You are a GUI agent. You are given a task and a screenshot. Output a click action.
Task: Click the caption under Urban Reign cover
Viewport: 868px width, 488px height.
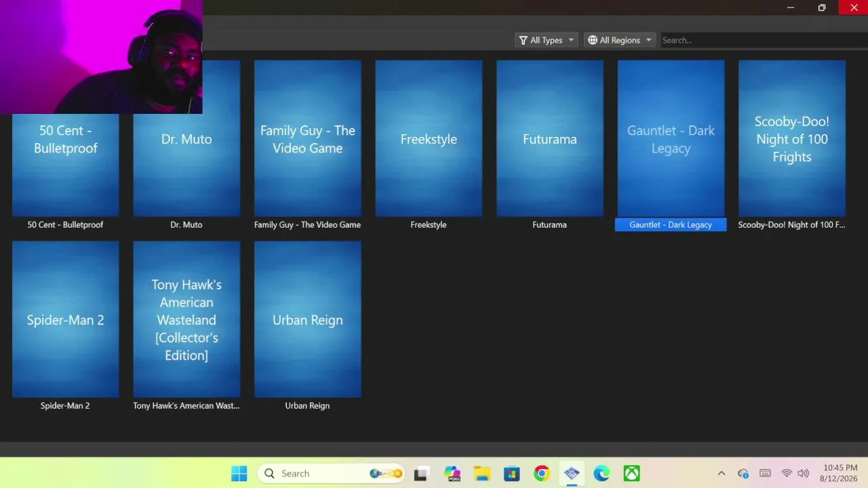point(307,405)
